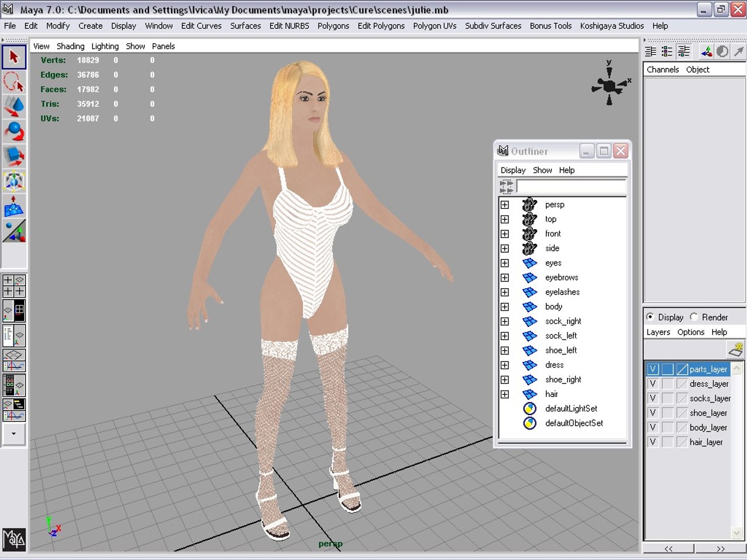The width and height of the screenshot is (747, 560).
Task: Click the defaultLightSet set icon
Action: (530, 409)
